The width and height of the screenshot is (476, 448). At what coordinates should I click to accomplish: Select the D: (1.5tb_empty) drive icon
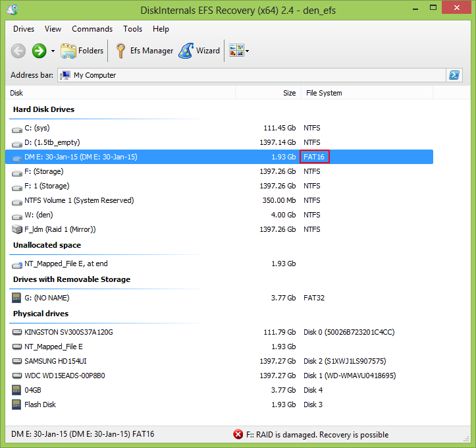coord(17,144)
